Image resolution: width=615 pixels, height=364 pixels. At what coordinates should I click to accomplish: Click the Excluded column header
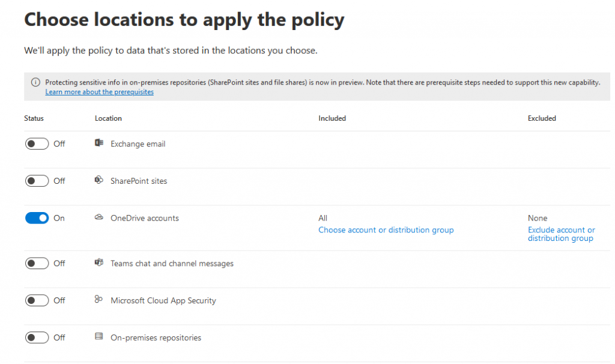tap(542, 118)
